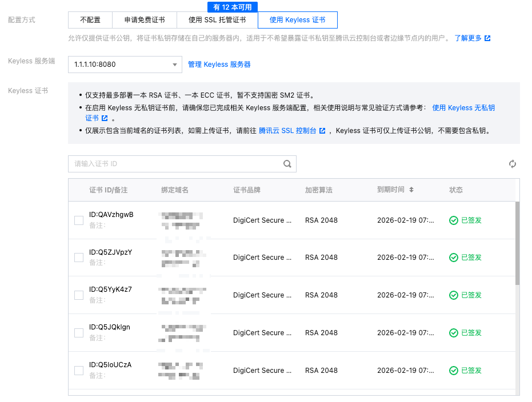
Task: Select the checkbox for certificate ID:Q5ZJVpzY
Action: pyautogui.click(x=79, y=258)
